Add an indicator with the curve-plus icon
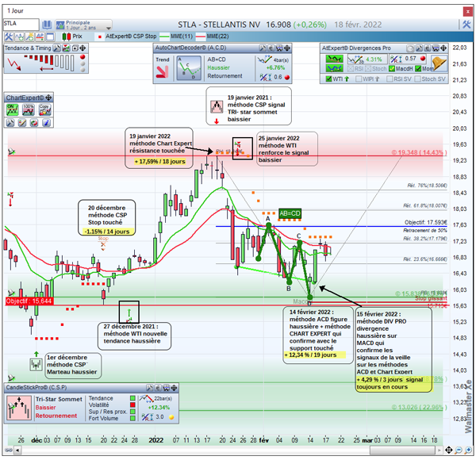476x460 pixels. [19, 36]
